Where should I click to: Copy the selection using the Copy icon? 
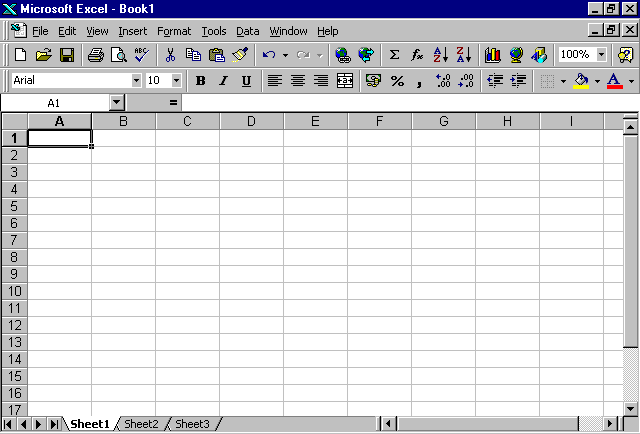[193, 54]
